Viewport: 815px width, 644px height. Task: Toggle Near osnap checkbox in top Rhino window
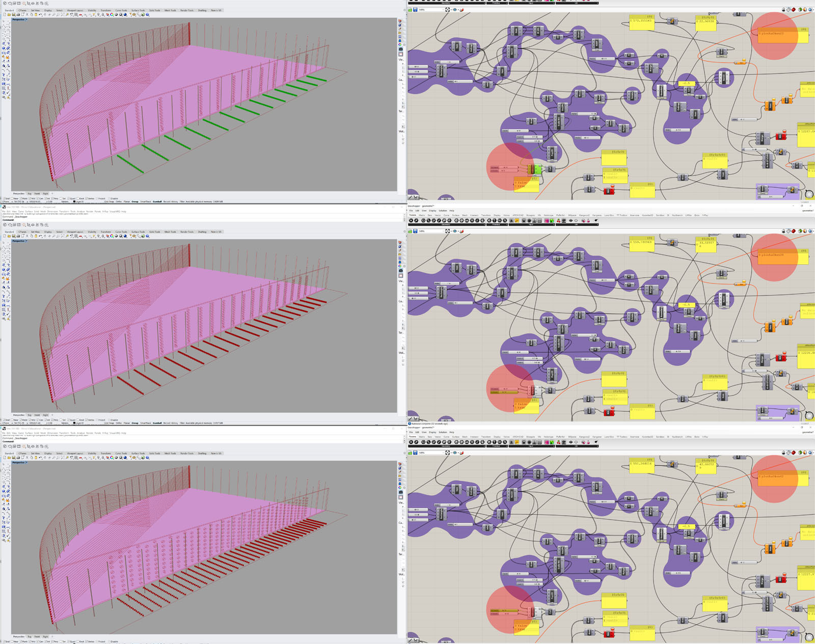pyautogui.click(x=13, y=199)
